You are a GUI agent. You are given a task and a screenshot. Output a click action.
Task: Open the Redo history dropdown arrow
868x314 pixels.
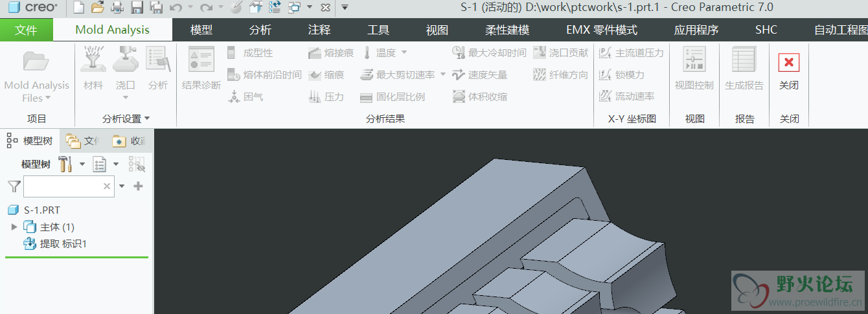coord(221,8)
